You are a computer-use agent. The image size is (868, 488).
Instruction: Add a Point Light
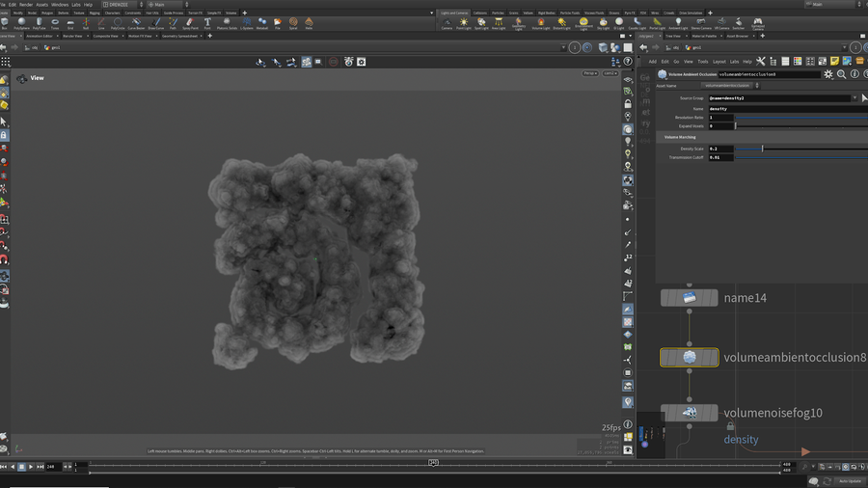(x=464, y=23)
